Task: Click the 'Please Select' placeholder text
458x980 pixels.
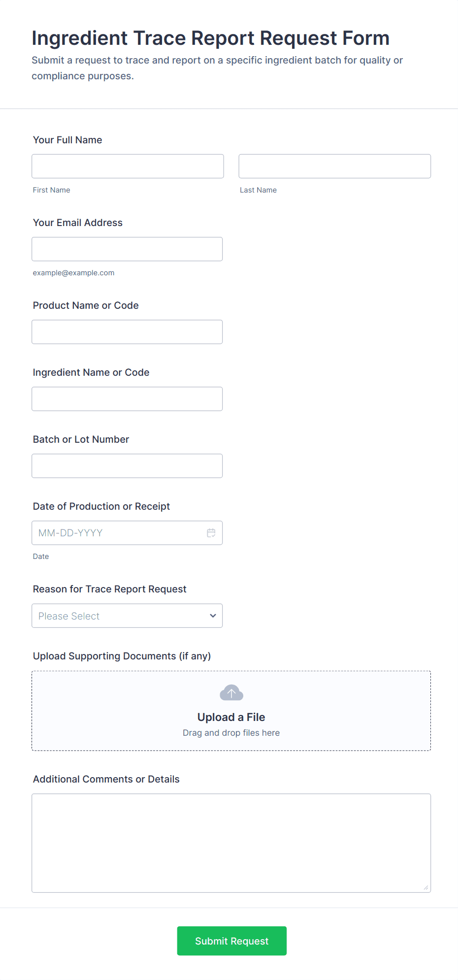Action: [x=69, y=616]
